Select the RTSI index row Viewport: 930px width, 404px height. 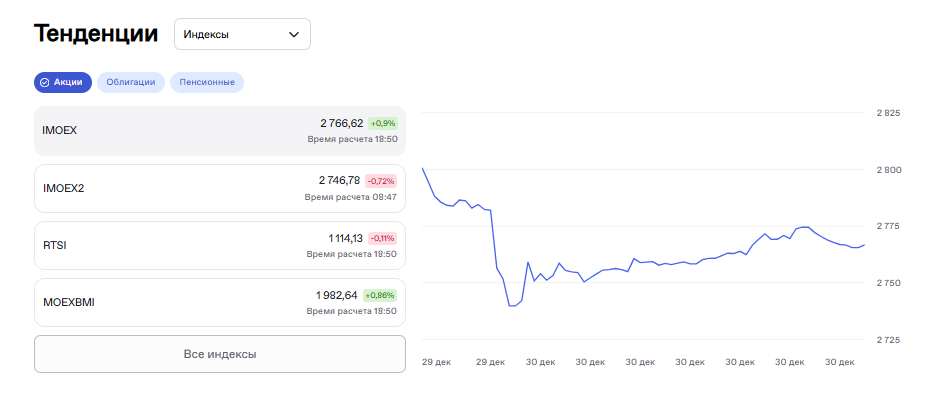coord(219,245)
